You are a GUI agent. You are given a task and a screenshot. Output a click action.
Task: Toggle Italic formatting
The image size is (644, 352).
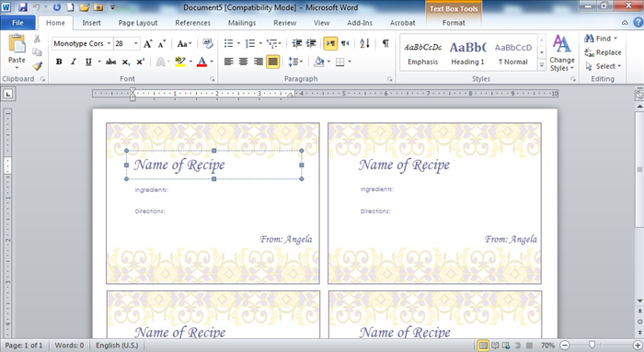[74, 62]
